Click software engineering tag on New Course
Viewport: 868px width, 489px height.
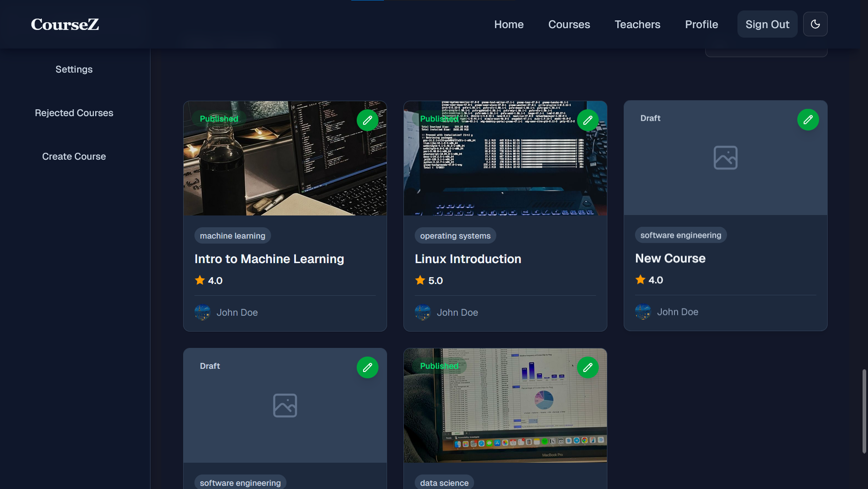coord(680,235)
